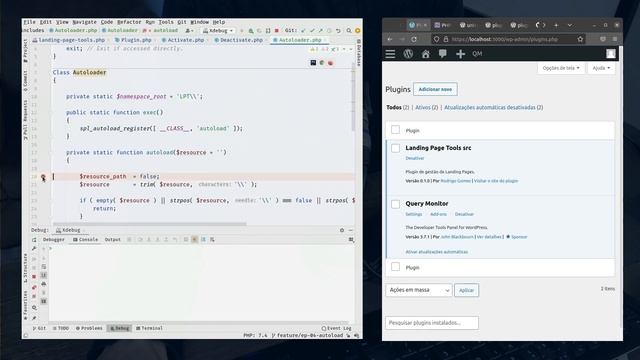Click the Aplicar button
640x360 pixels.
click(467, 290)
